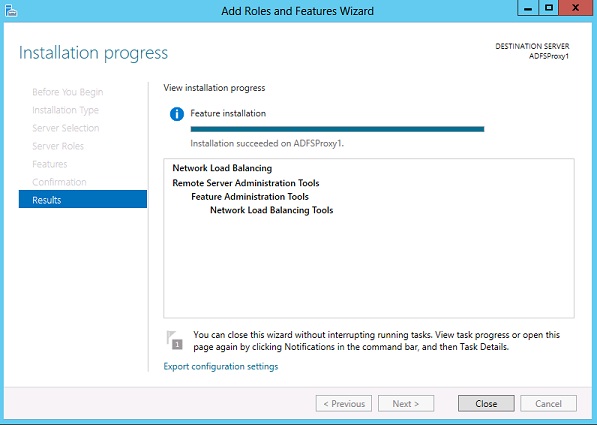Select the Server Roles step
The height and width of the screenshot is (425, 597).
(x=58, y=146)
